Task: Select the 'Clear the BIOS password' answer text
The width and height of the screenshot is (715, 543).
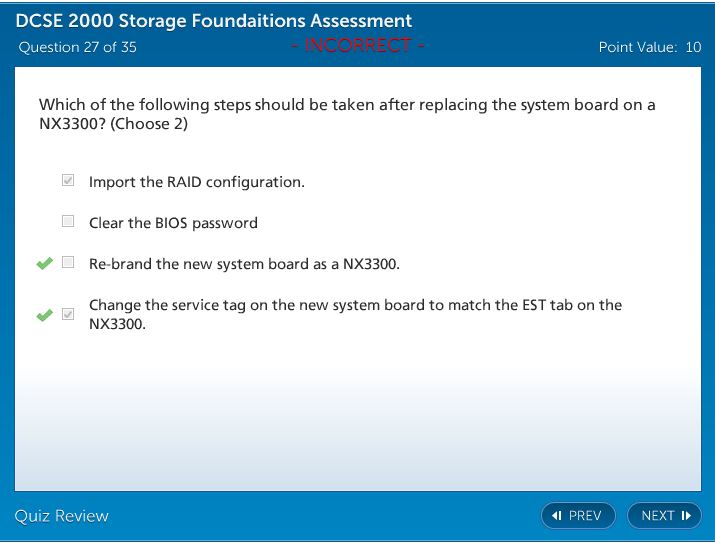Action: (173, 223)
